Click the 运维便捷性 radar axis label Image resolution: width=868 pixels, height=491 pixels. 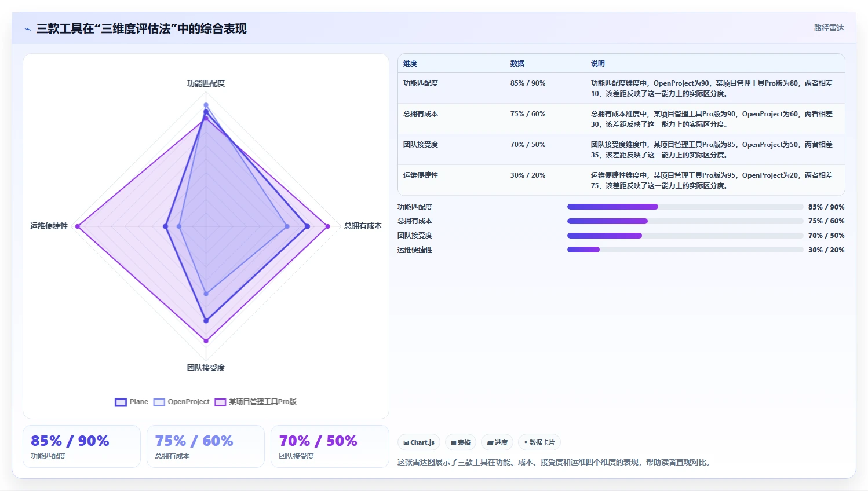pyautogui.click(x=49, y=226)
